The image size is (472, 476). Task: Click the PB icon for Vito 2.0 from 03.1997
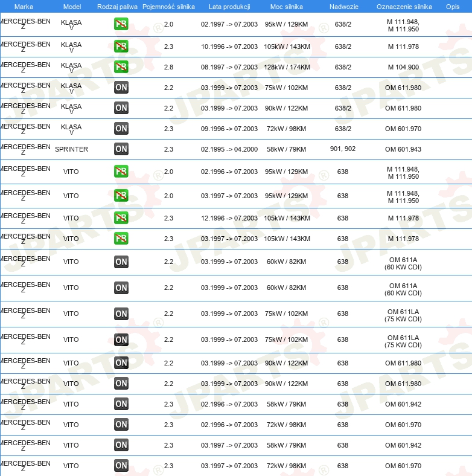pyautogui.click(x=121, y=196)
